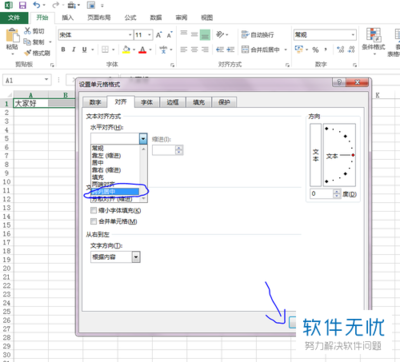Click the highlighted Bottom Align icon
This screenshot has height=362, width=400.
pyautogui.click(x=205, y=34)
